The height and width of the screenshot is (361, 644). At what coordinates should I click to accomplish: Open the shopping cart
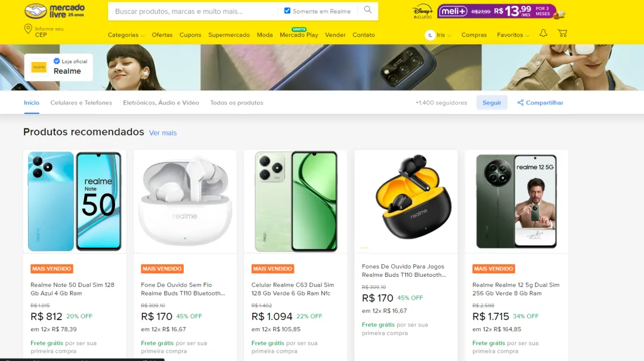point(562,34)
